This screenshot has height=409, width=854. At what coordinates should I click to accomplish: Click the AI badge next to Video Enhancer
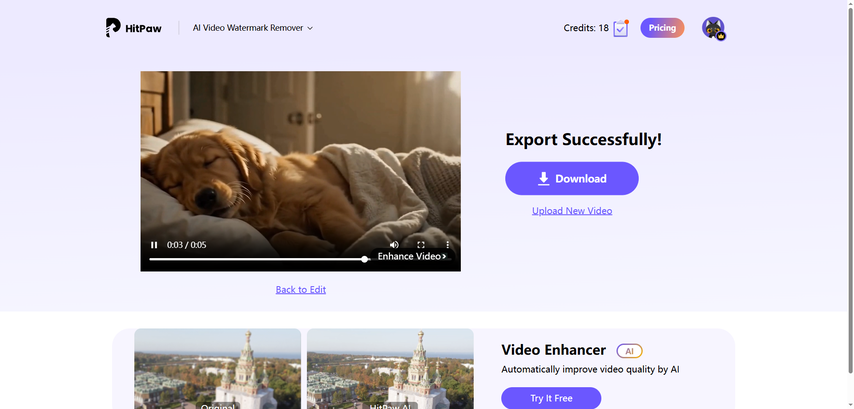point(630,351)
